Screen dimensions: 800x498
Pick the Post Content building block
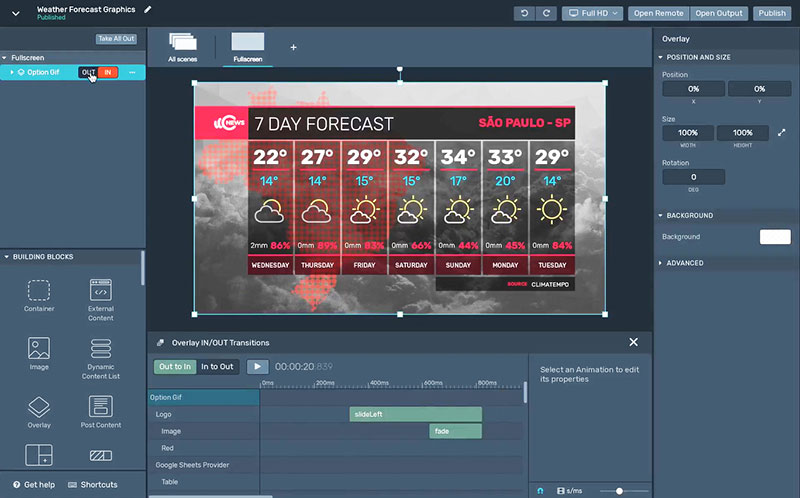point(100,411)
